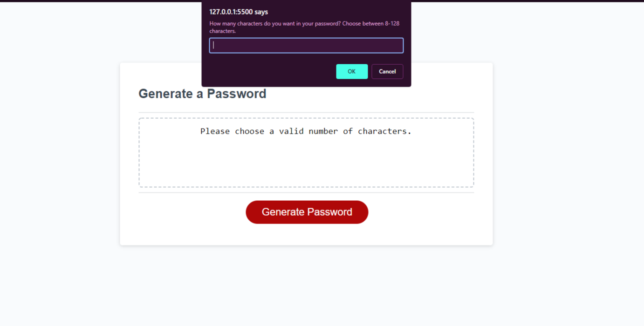Click the '127.0.0.1:5500 says' dialog title
The height and width of the screenshot is (326, 644).
click(x=239, y=12)
